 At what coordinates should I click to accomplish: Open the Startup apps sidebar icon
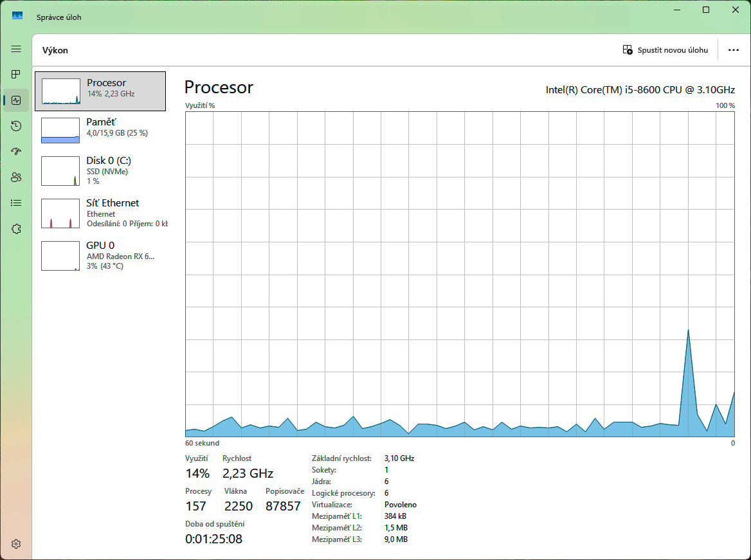pyautogui.click(x=16, y=151)
